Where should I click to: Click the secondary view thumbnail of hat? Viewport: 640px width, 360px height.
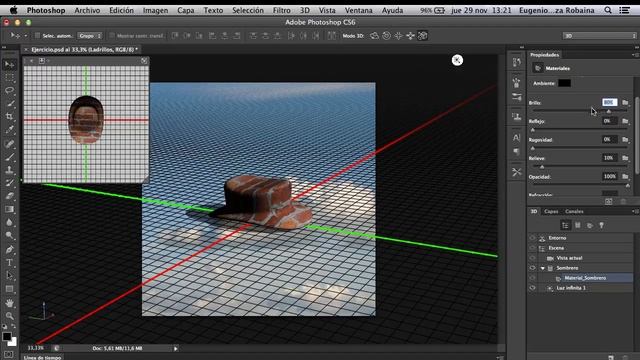pos(86,120)
